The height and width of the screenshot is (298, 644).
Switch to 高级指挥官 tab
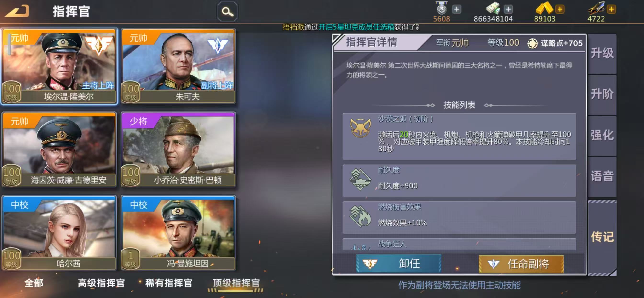101,283
